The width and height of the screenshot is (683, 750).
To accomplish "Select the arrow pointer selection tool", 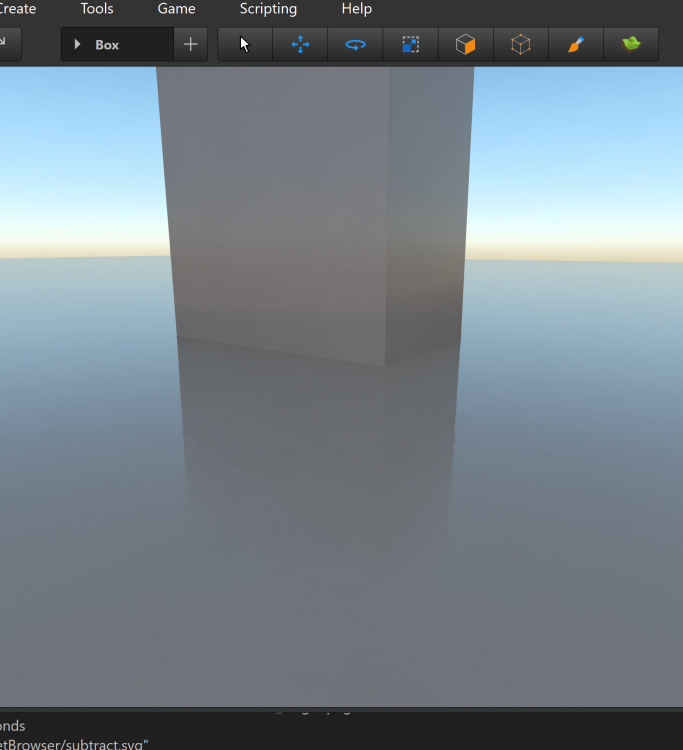I will click(245, 44).
